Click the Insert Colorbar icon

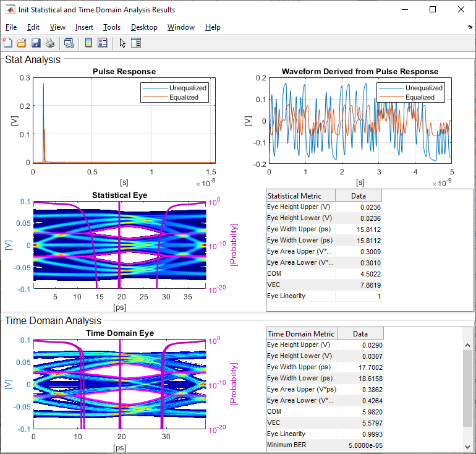(88, 43)
